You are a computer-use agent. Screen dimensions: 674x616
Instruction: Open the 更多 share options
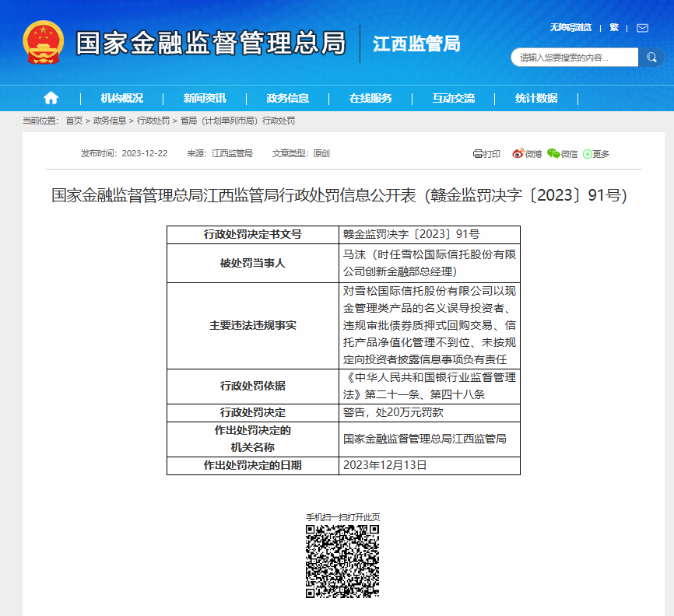pyautogui.click(x=595, y=154)
